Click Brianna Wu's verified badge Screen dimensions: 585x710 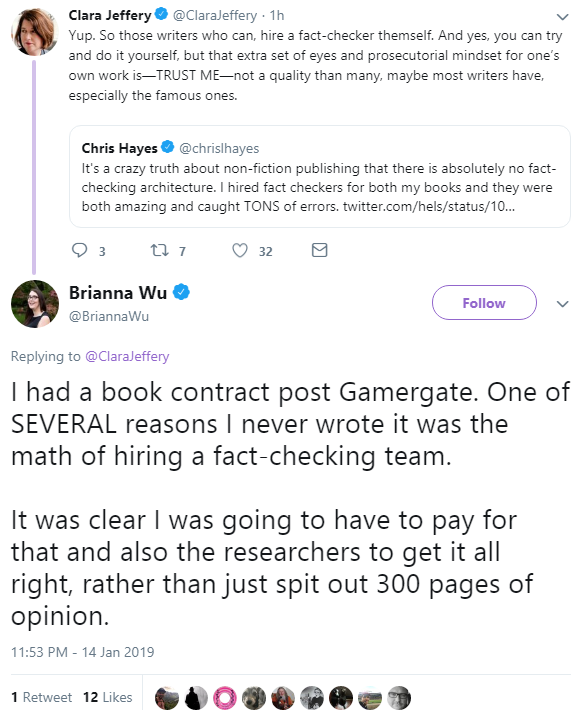(182, 292)
